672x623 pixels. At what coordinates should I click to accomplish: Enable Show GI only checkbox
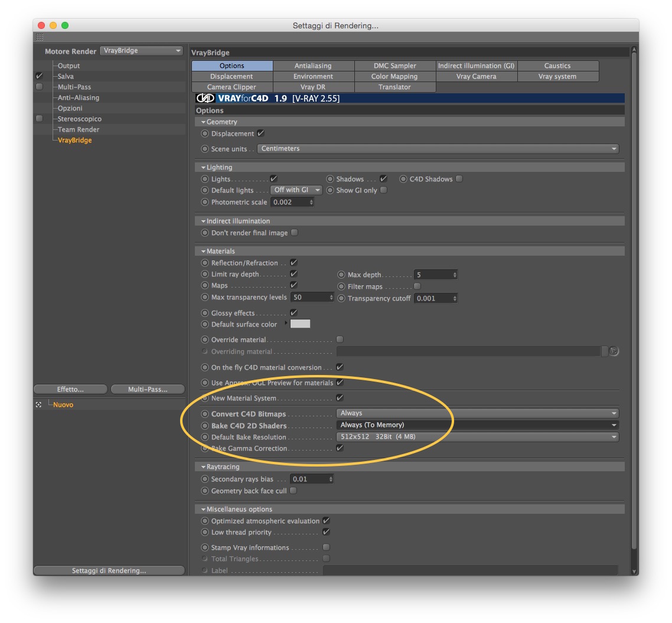click(x=384, y=190)
